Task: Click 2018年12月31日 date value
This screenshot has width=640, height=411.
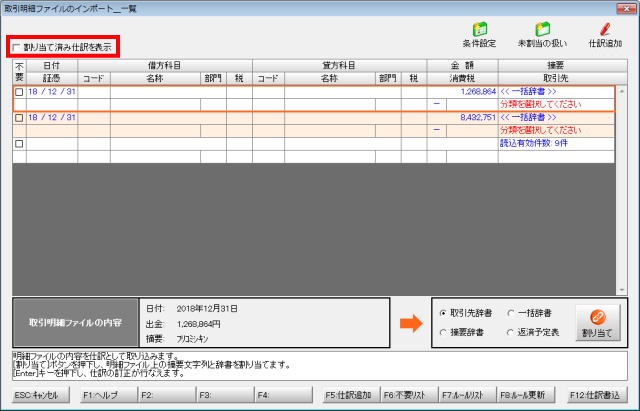Action: pos(207,309)
